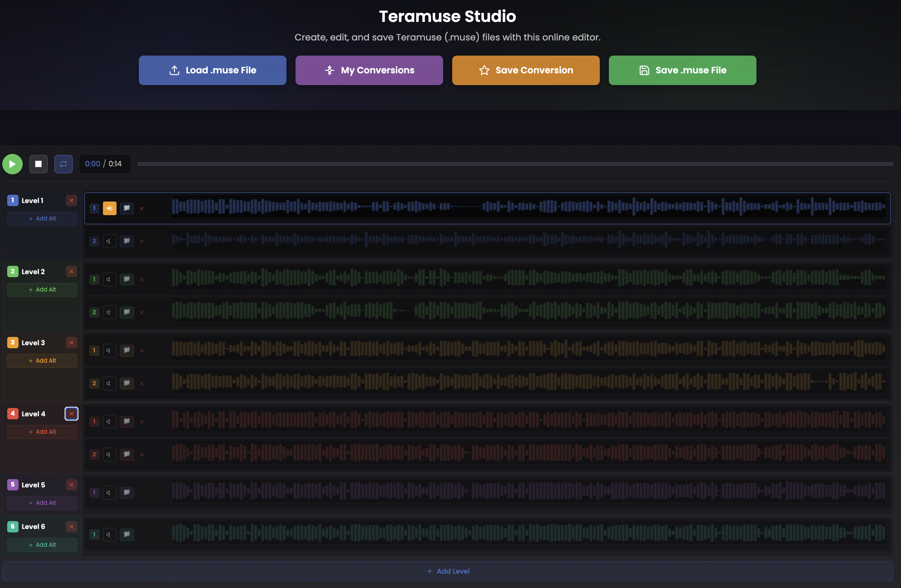Click the folder icon on Level 3 alt 2
The width and height of the screenshot is (901, 588).
point(127,383)
